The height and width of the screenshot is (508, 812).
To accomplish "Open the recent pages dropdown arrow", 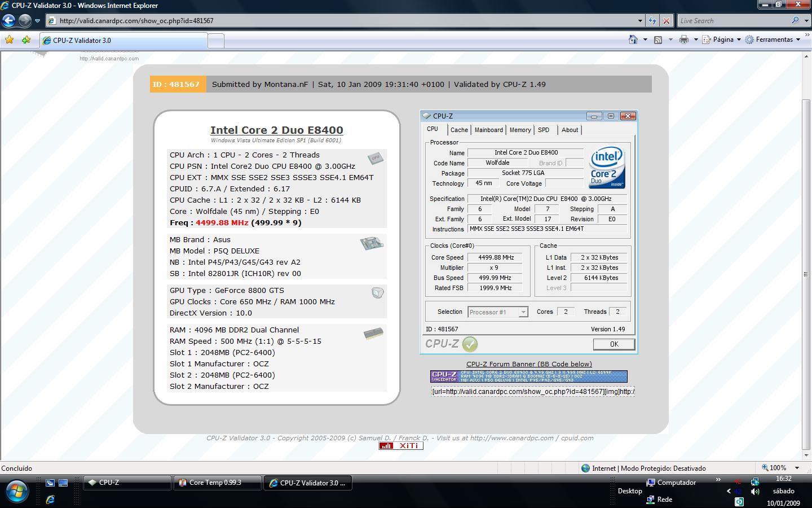I will [x=37, y=21].
